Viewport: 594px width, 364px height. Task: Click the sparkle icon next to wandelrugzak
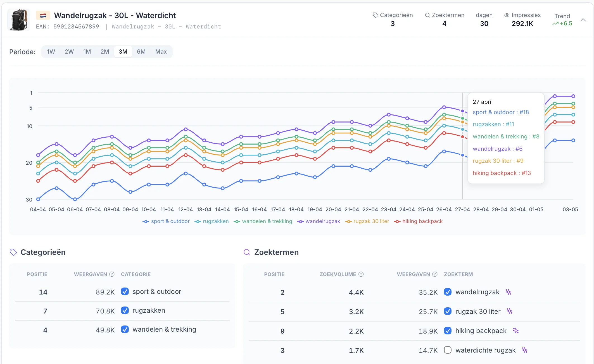click(x=509, y=292)
